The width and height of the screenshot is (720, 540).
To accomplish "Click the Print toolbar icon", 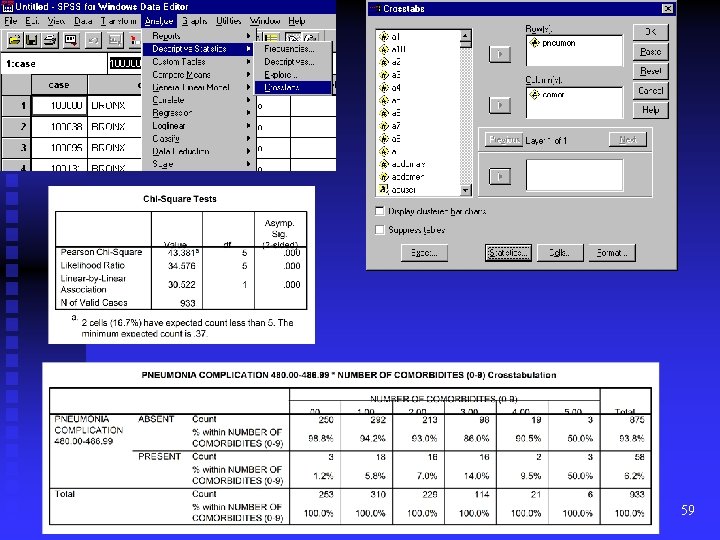I will point(50,40).
